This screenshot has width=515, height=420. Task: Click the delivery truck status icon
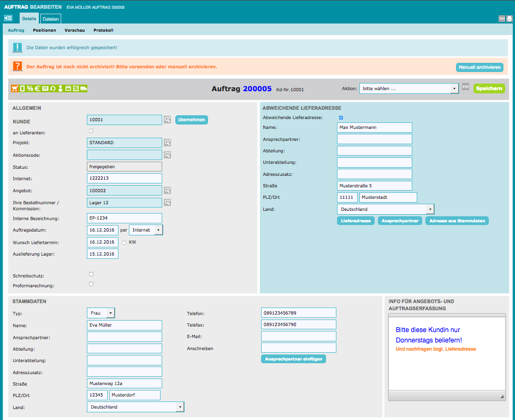tap(84, 88)
